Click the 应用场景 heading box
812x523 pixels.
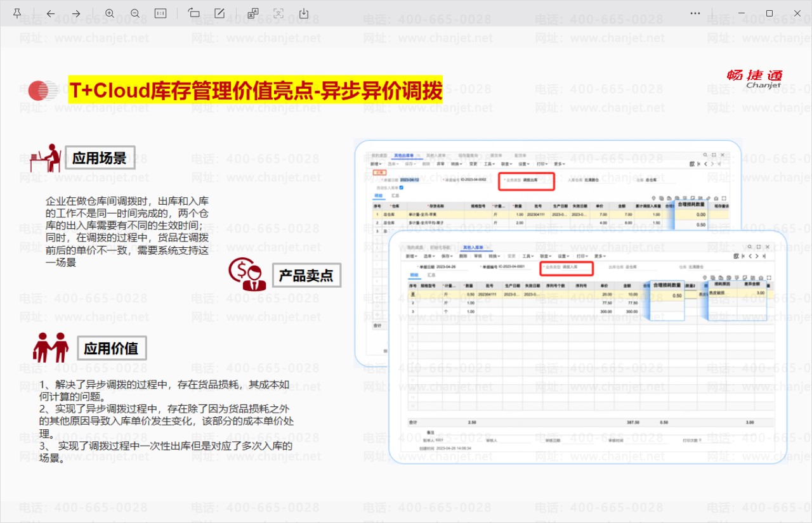(x=100, y=158)
